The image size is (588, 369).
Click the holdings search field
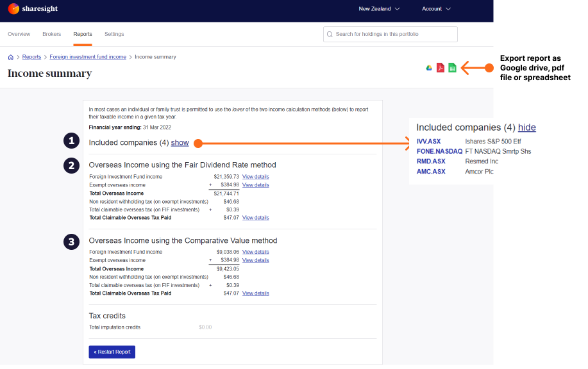390,34
